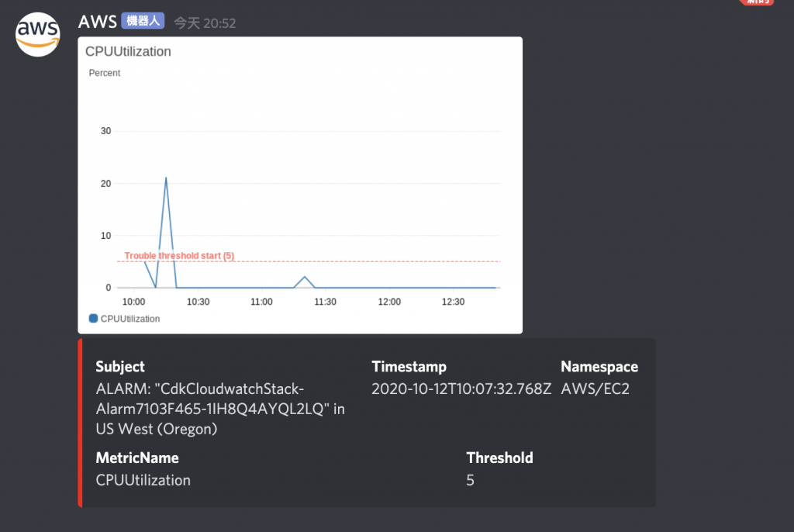The width and height of the screenshot is (794, 532).
Task: Click the 30 value on y-axis
Action: click(x=105, y=131)
